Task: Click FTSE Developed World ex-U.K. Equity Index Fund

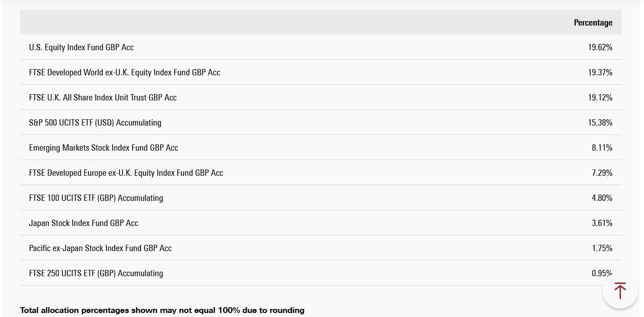Action: [x=124, y=72]
